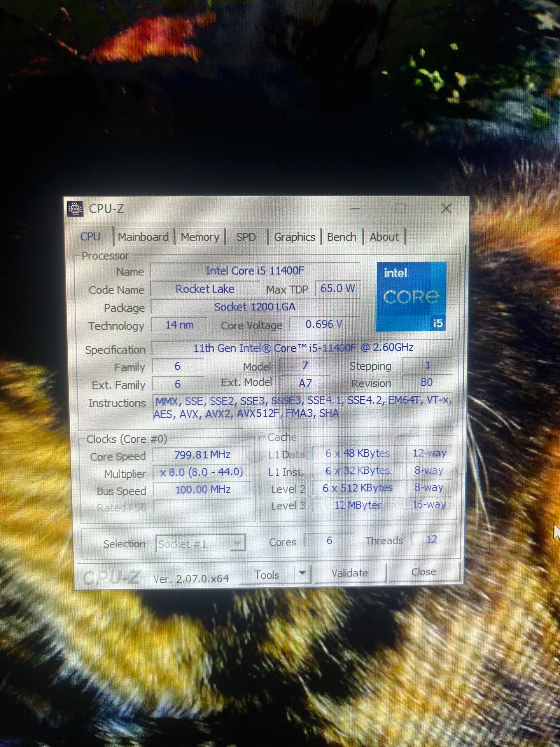Click the Threads value 12
The width and height of the screenshot is (560, 747).
click(x=432, y=539)
